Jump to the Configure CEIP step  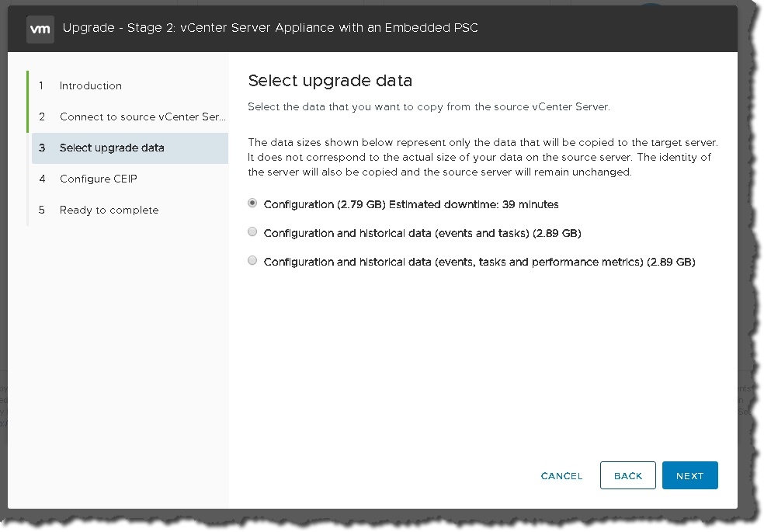tap(98, 179)
